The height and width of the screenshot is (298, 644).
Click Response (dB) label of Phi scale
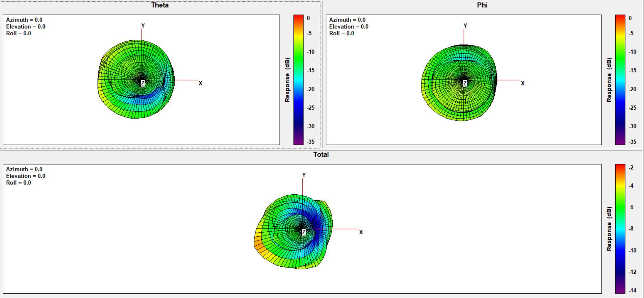coord(609,80)
